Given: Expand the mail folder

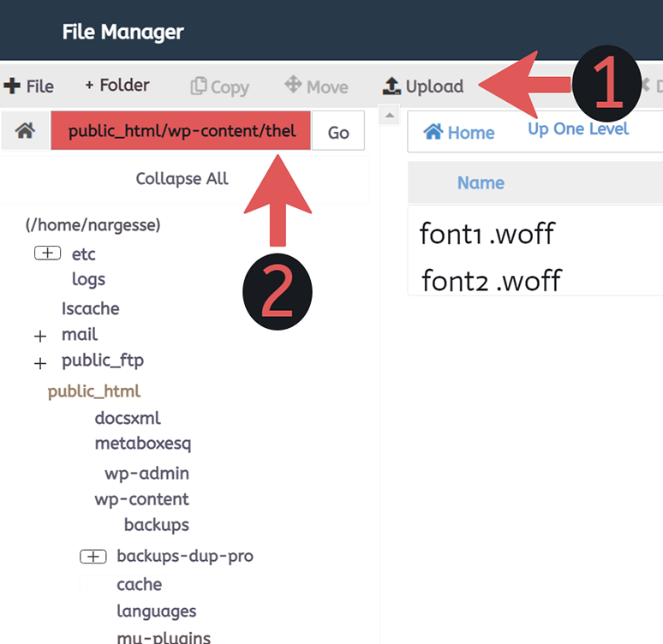Looking at the screenshot, I should tap(39, 336).
